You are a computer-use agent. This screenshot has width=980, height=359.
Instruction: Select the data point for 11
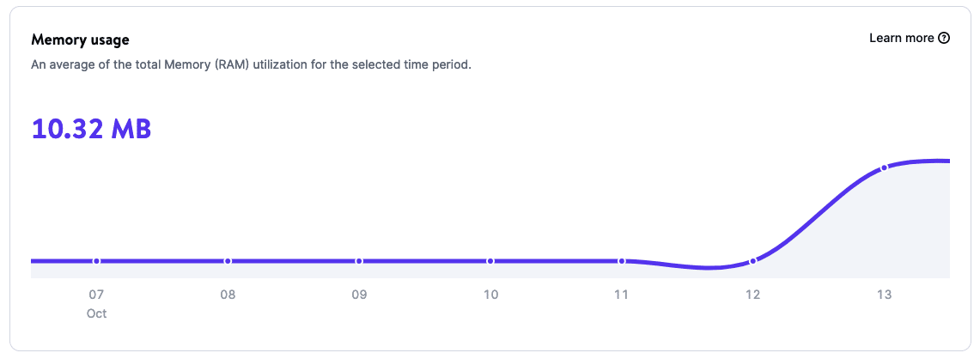pyautogui.click(x=621, y=261)
